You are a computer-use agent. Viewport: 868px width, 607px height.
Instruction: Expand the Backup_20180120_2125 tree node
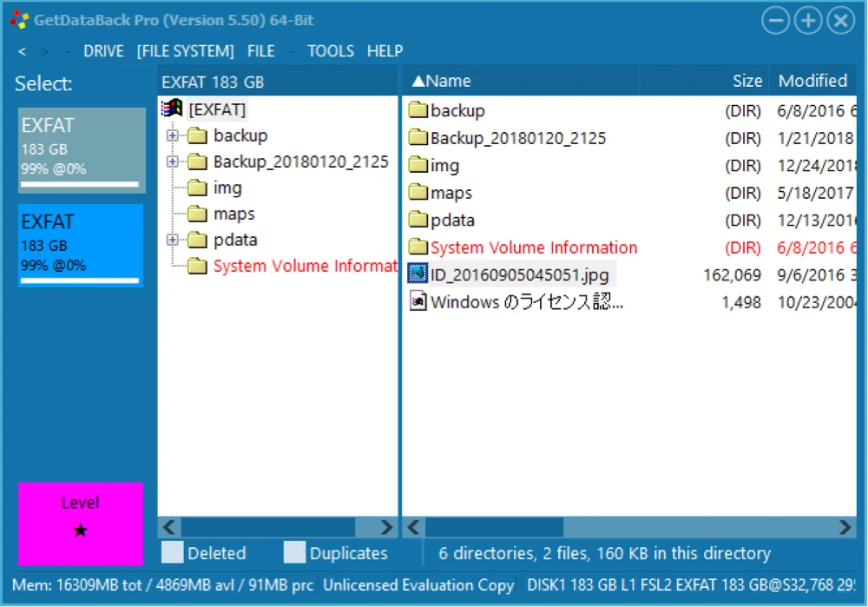172,162
